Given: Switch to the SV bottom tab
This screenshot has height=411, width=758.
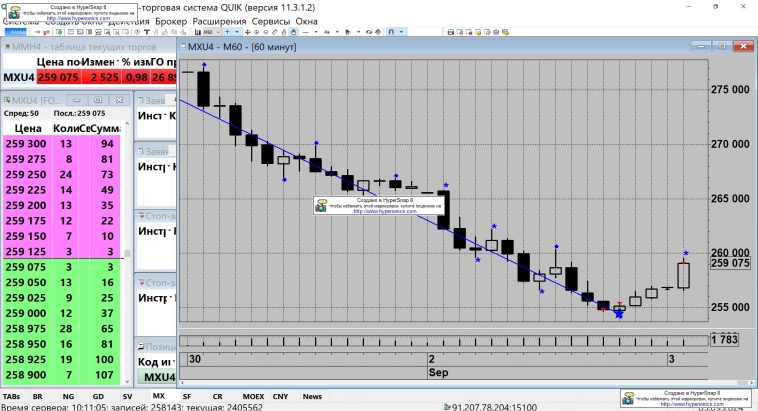Looking at the screenshot, I should pos(127,396).
